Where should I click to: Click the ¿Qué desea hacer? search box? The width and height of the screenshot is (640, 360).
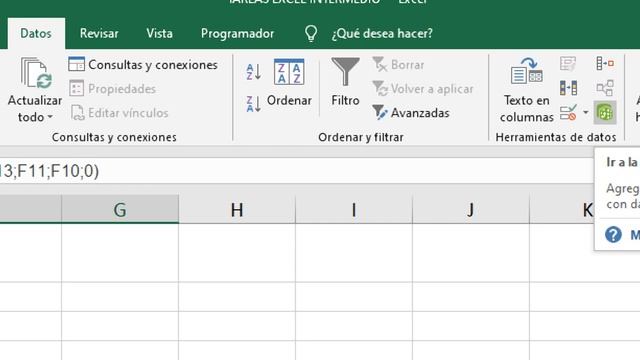[x=382, y=33]
